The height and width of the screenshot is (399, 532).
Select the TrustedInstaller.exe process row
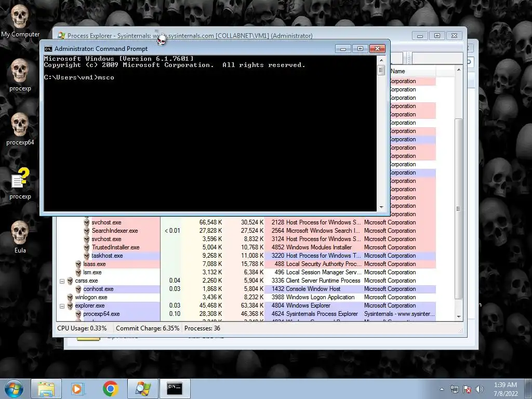246,247
